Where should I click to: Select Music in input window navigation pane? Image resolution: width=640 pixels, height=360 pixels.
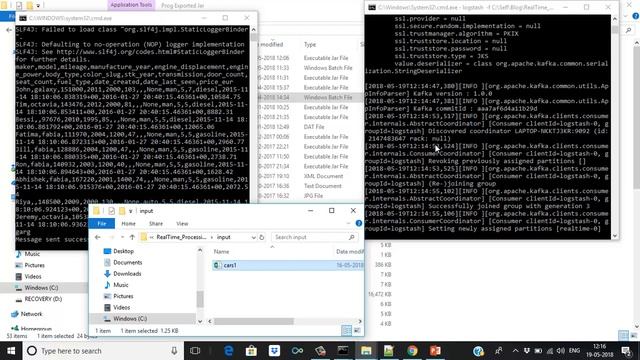tap(120, 285)
